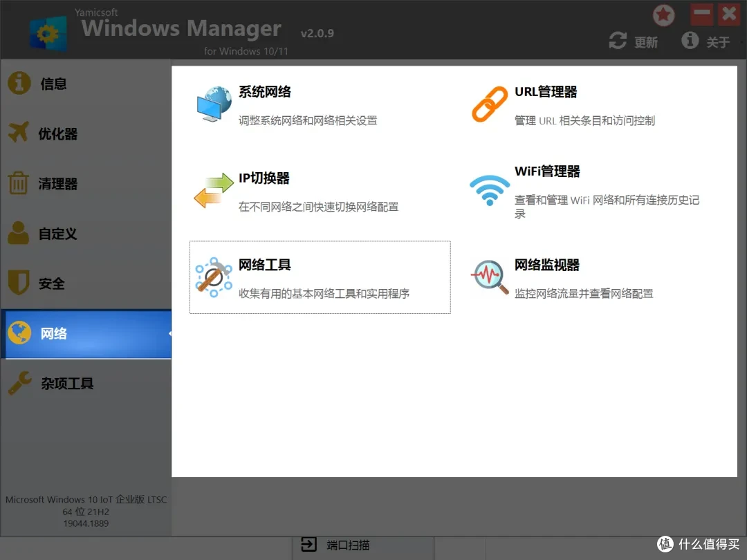Open the 系统网络 title link
Image resolution: width=747 pixels, height=560 pixels.
[265, 91]
